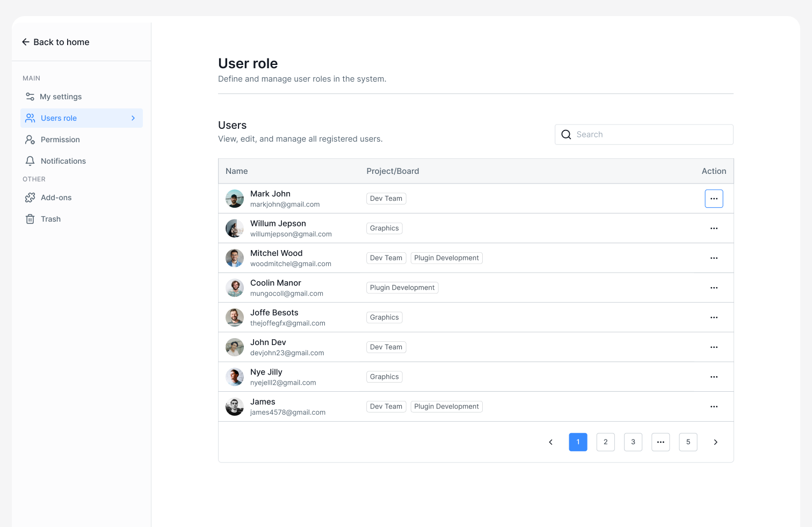Click the Users role people icon
This screenshot has width=812, height=527.
[30, 118]
